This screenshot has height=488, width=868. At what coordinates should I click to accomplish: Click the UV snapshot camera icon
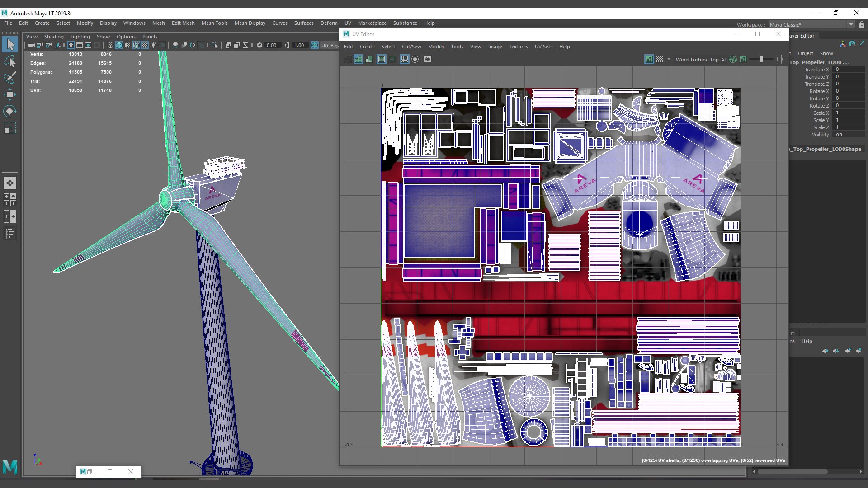coord(428,59)
